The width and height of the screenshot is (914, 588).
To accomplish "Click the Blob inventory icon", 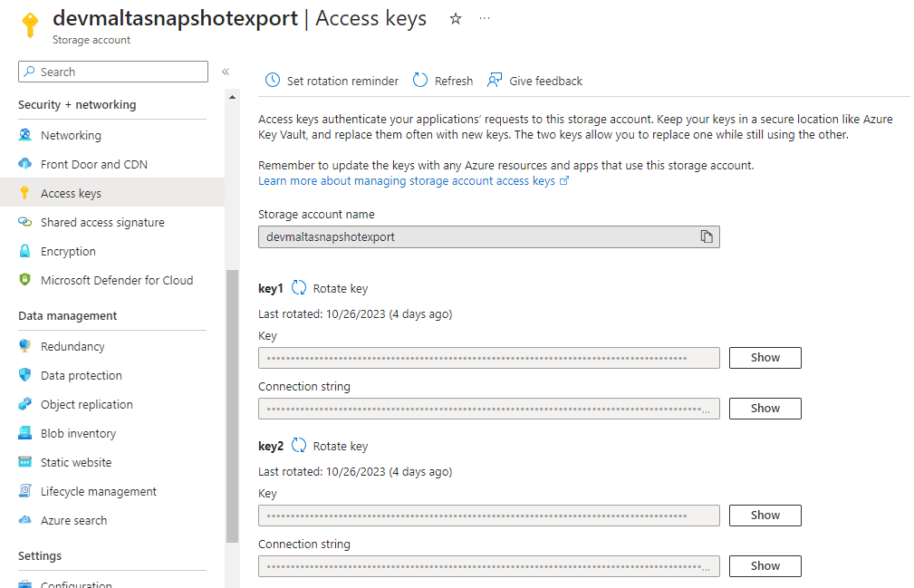I will [25, 433].
